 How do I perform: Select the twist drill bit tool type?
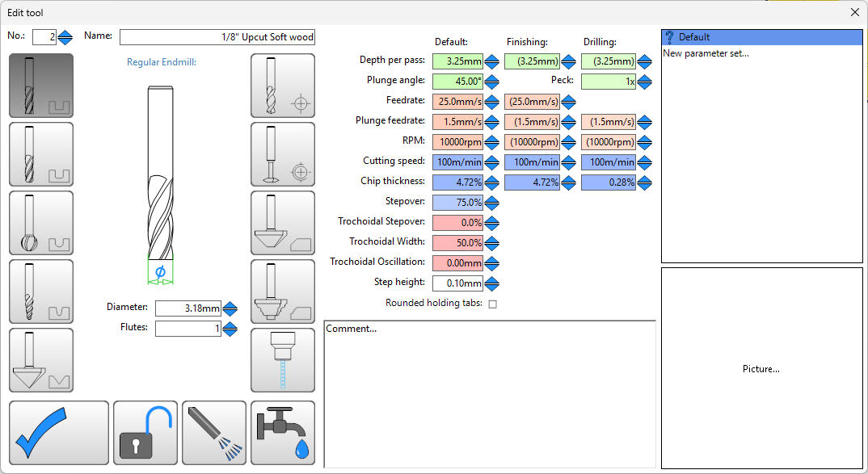[x=283, y=86]
